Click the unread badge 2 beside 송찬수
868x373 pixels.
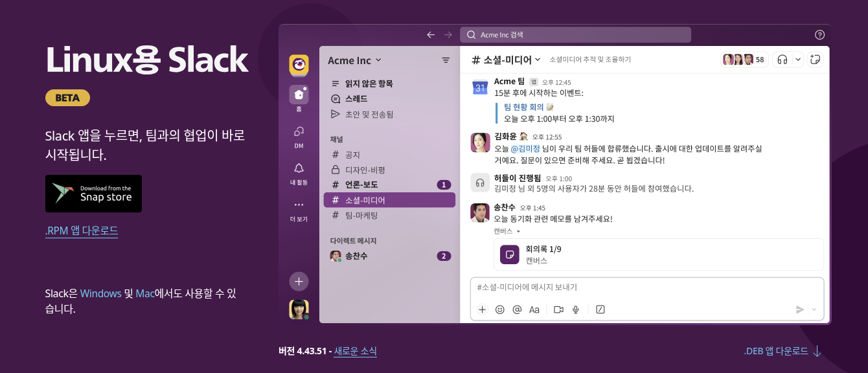tap(444, 256)
